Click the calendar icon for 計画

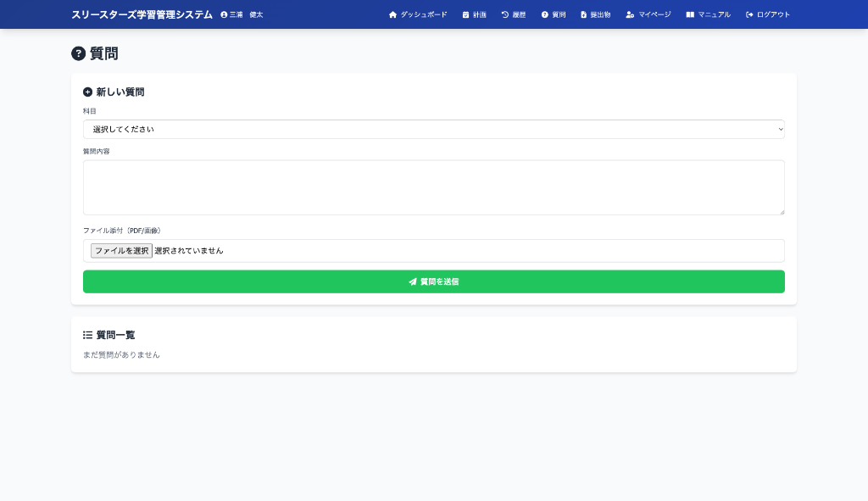click(x=465, y=14)
